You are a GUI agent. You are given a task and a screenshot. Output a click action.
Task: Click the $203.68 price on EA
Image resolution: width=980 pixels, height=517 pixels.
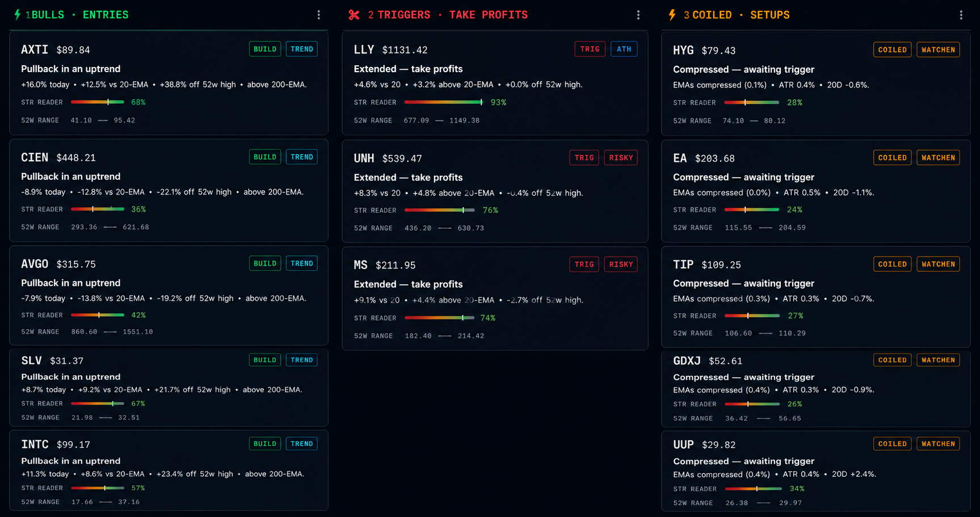[714, 159]
